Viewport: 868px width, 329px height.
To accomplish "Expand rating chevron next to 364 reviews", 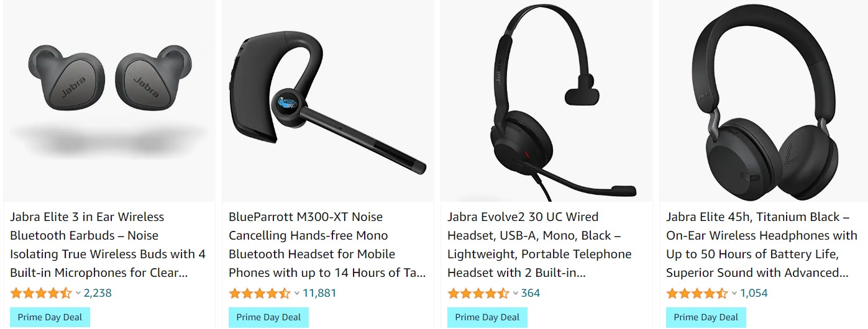I will pos(516,293).
